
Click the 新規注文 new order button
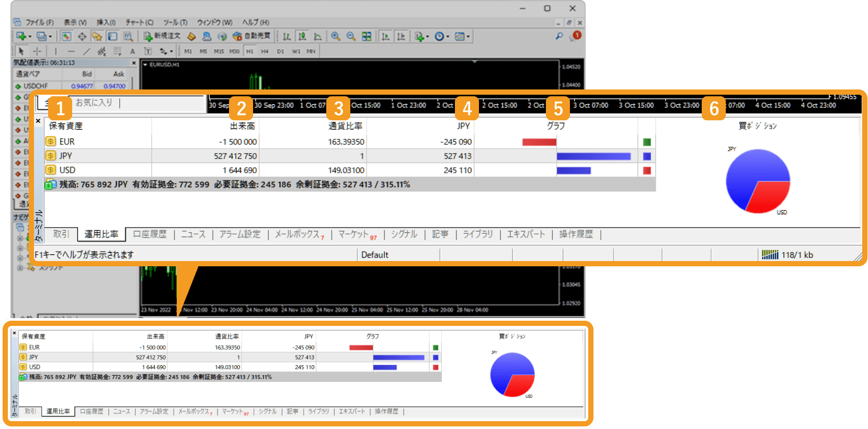click(162, 36)
